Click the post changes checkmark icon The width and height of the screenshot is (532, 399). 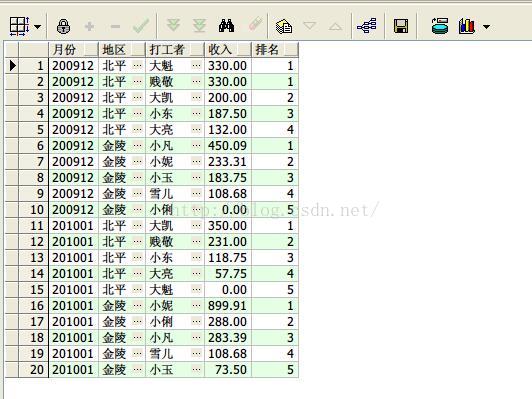(141, 26)
